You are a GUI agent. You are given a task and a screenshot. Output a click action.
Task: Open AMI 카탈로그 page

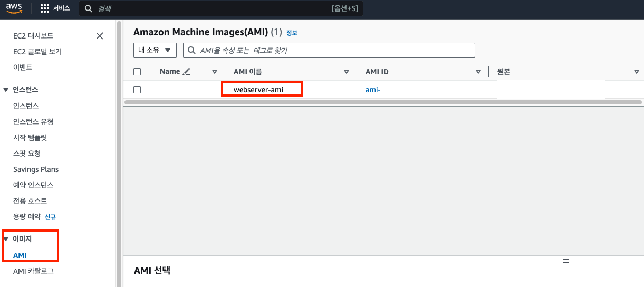33,271
